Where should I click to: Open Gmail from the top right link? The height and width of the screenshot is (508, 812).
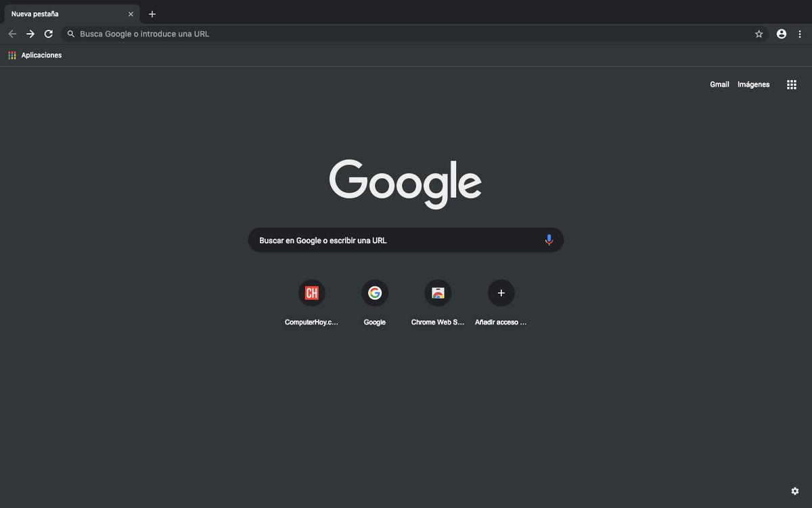[719, 84]
